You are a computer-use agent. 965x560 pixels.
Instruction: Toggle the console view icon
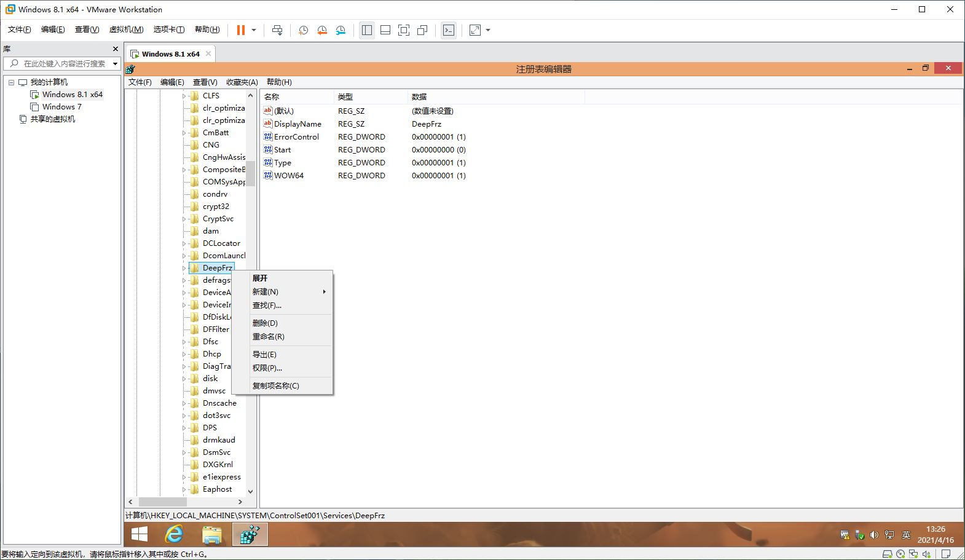coord(449,30)
